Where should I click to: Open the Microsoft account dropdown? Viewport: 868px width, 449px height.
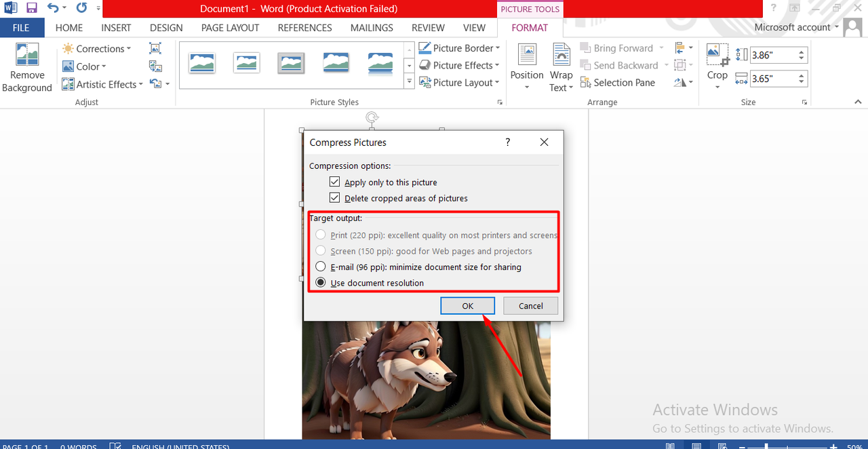tap(797, 27)
